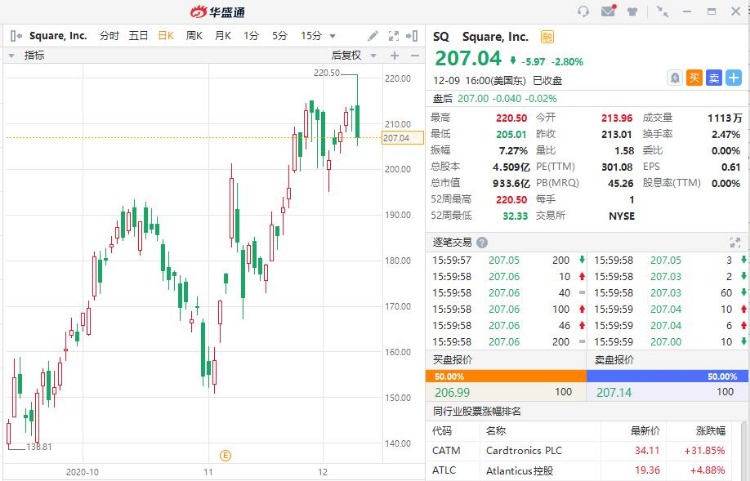Select the 周K weekly candlestick tab

point(194,36)
